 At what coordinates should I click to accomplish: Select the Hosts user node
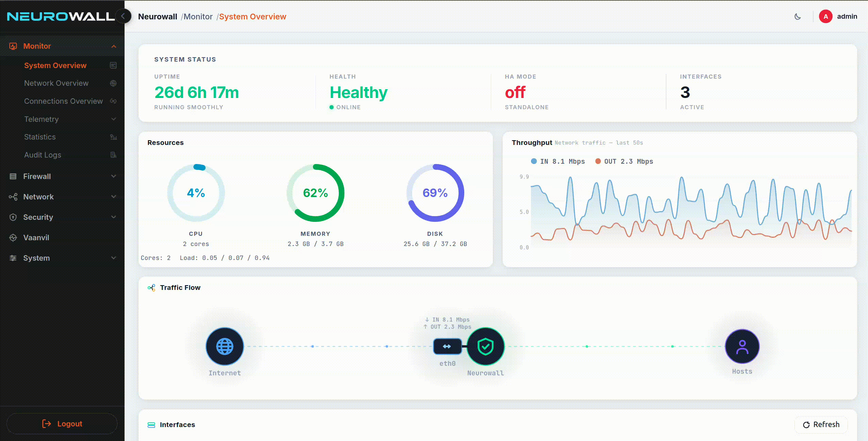pos(742,346)
